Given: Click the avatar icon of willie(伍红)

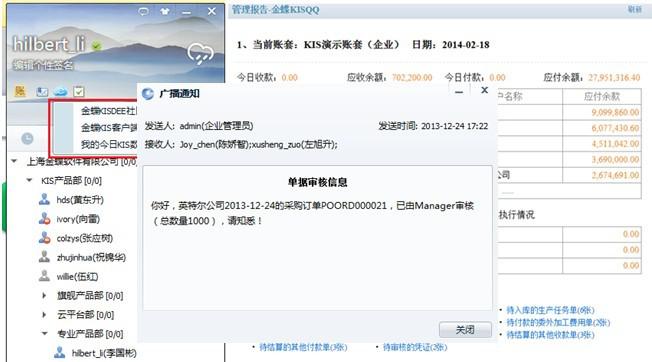Looking at the screenshot, I should (x=44, y=276).
